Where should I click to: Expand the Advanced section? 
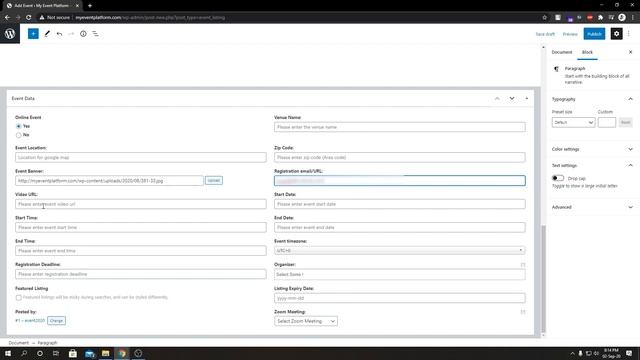630,207
